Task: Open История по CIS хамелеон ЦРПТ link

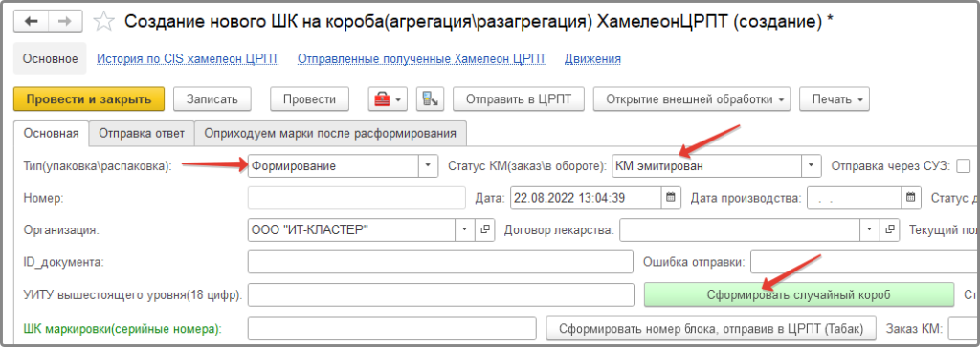Action: 188,58
